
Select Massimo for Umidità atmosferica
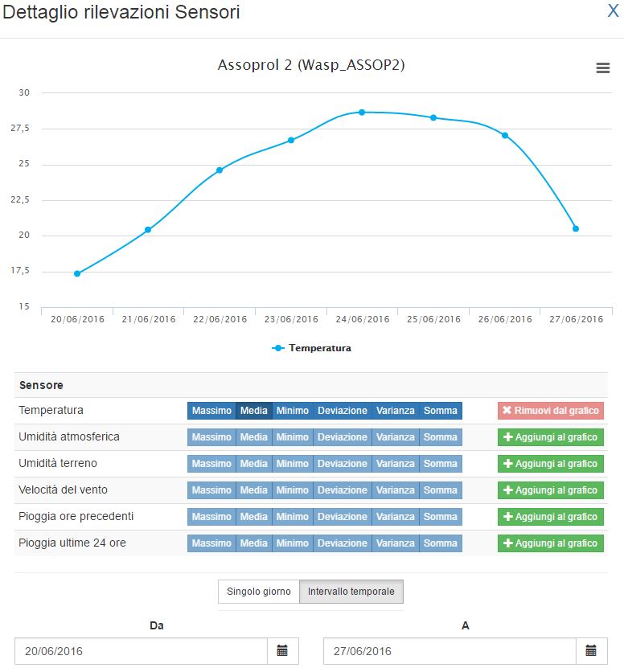click(x=211, y=437)
